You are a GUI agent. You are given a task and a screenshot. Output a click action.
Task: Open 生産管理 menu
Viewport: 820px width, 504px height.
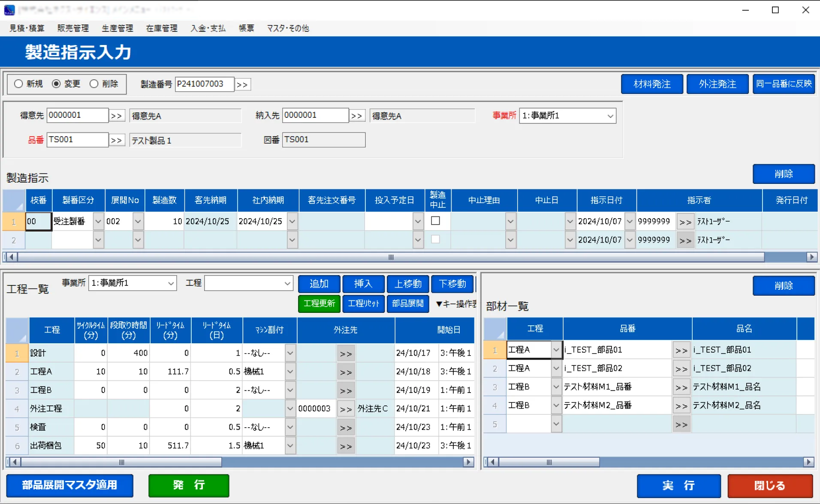tap(118, 28)
